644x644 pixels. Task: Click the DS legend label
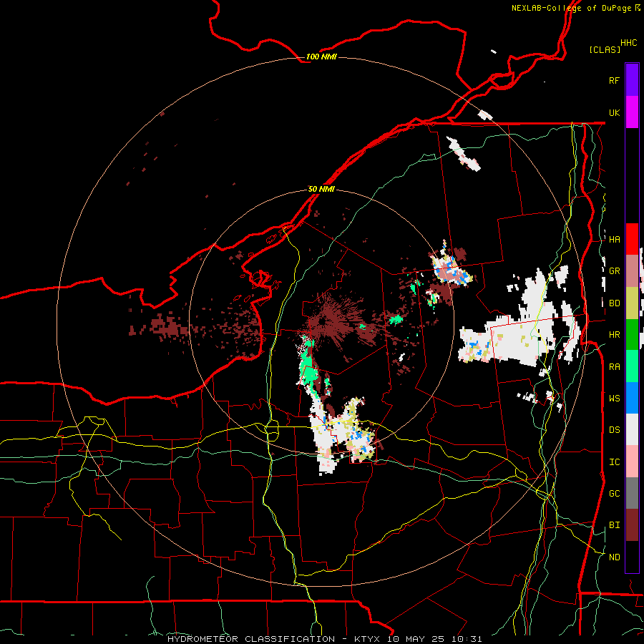(x=614, y=430)
